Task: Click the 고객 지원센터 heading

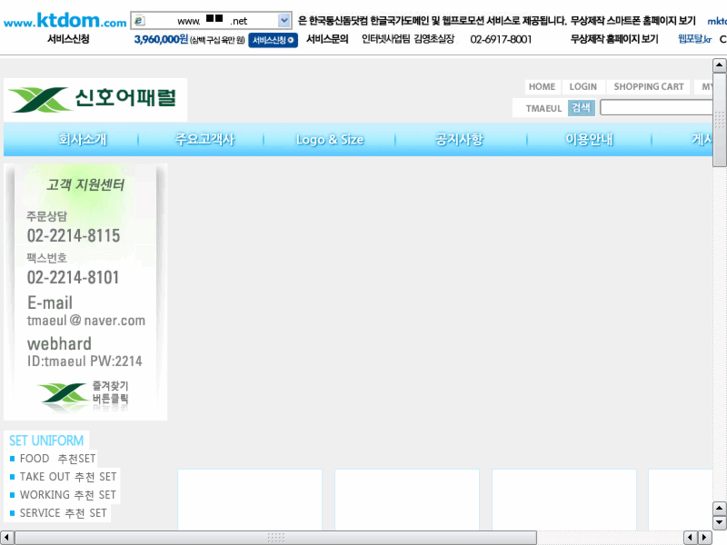Action: click(85, 185)
